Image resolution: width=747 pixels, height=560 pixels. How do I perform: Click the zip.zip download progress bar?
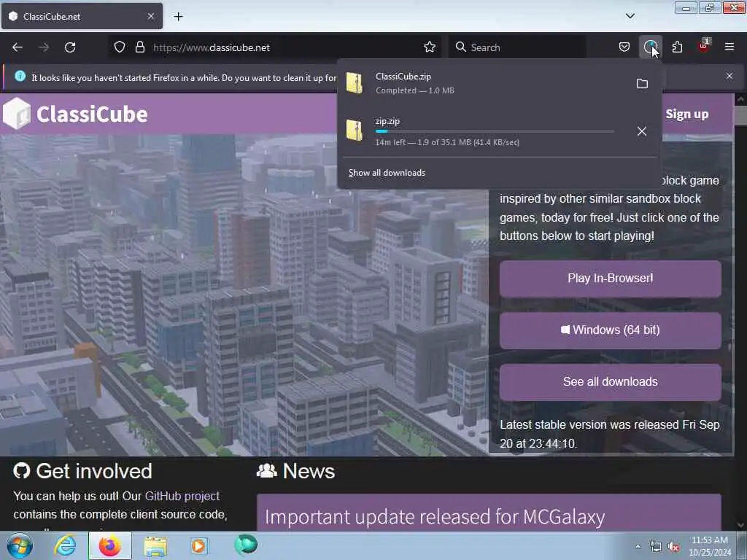(495, 131)
